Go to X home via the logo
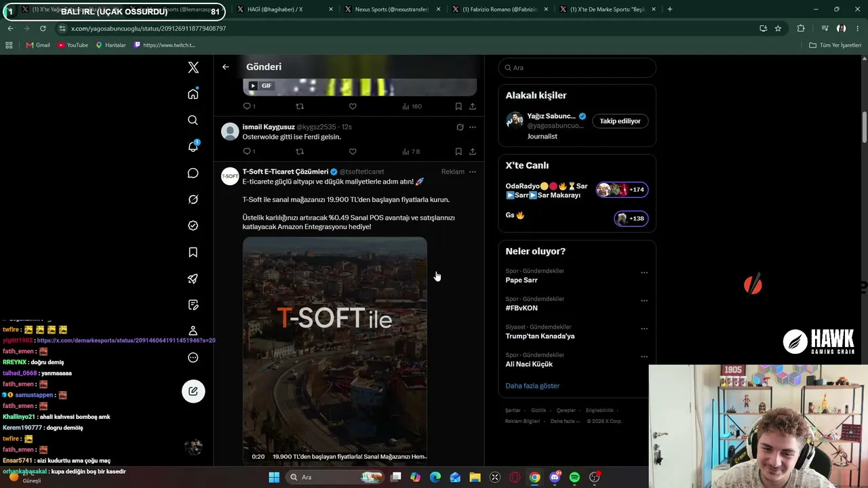This screenshot has width=868, height=488. point(193,67)
